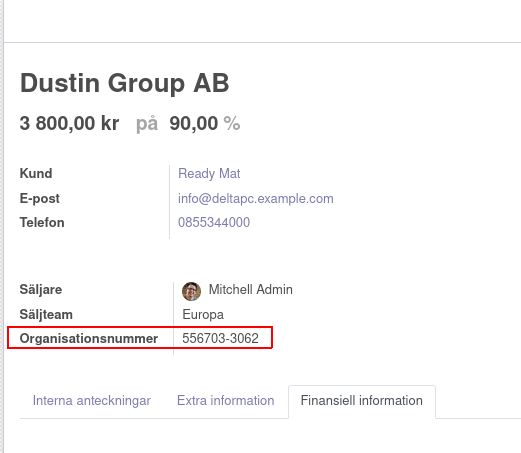Click the Dustin Group AB title
521x453 pixels.
125,83
